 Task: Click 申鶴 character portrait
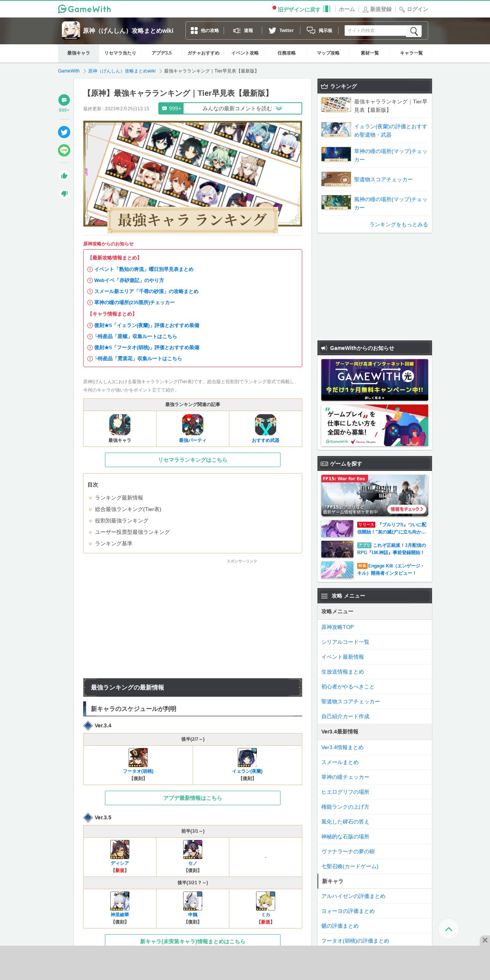(193, 901)
